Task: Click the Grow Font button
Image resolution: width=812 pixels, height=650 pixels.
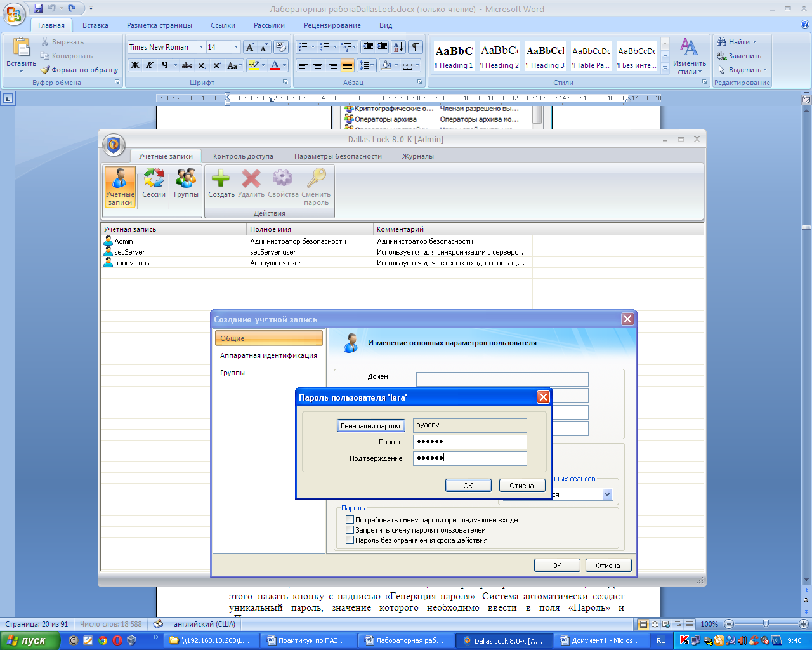Action: (x=250, y=47)
